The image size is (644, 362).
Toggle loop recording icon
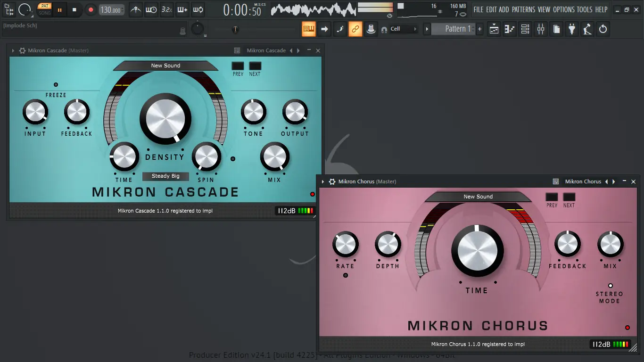click(x=198, y=9)
